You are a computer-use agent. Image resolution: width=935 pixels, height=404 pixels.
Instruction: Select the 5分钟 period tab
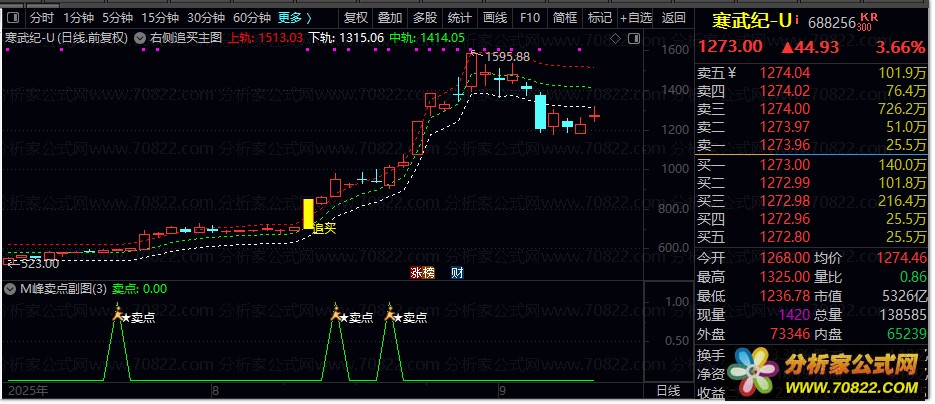(117, 18)
